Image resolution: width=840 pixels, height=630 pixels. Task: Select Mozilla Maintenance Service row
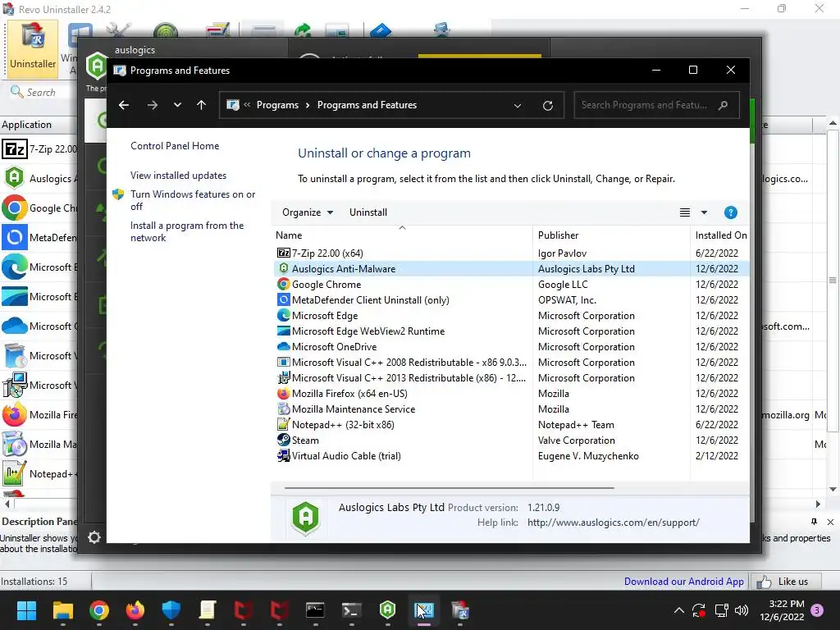(x=511, y=409)
